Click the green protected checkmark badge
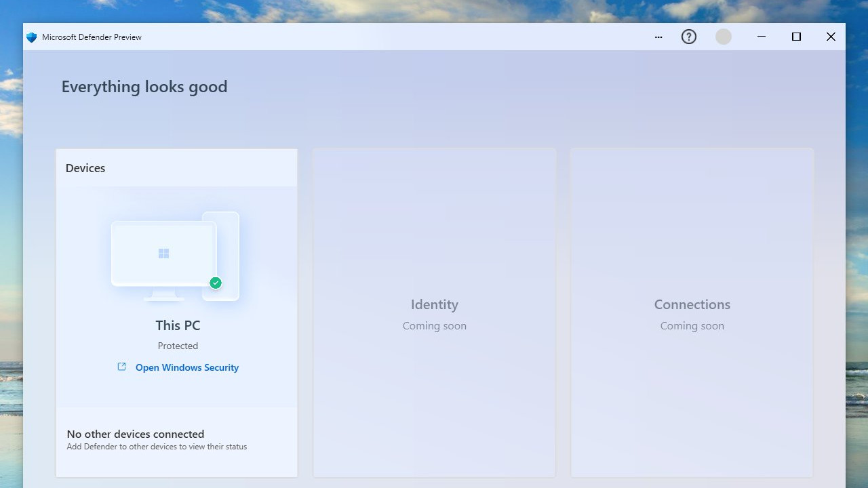The image size is (868, 488). pyautogui.click(x=215, y=283)
